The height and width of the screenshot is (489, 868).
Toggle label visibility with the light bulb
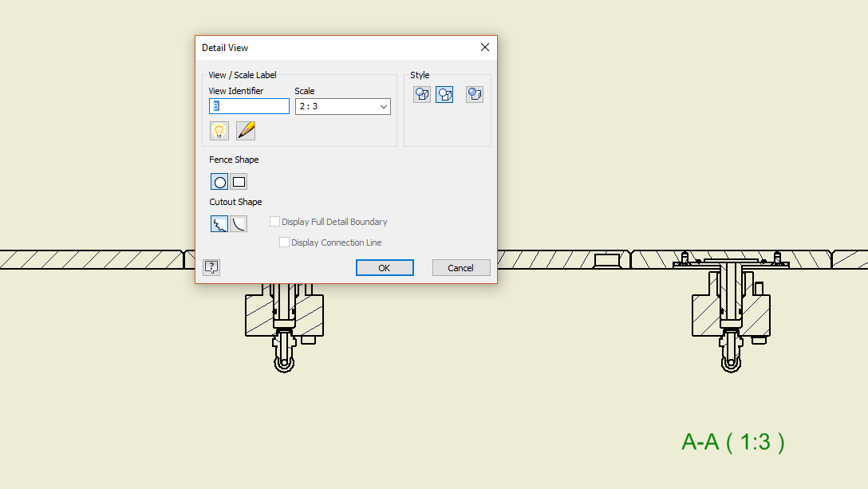[x=219, y=130]
